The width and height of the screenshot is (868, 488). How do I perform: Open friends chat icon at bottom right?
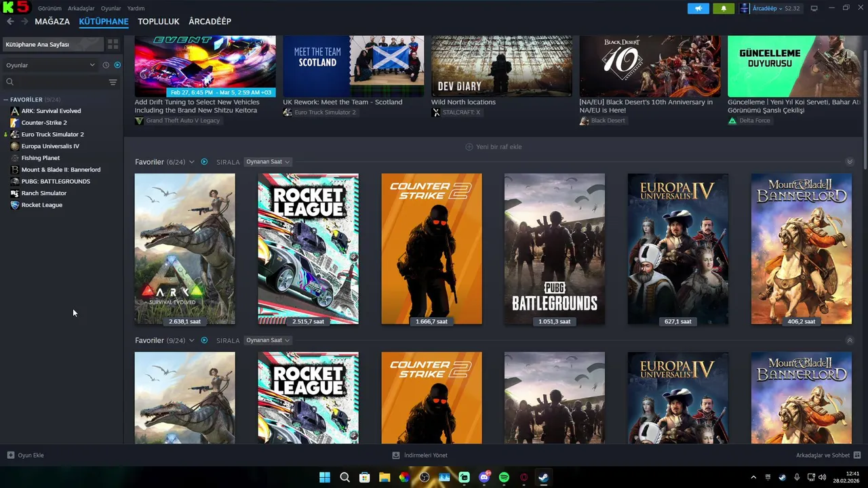pyautogui.click(x=857, y=455)
